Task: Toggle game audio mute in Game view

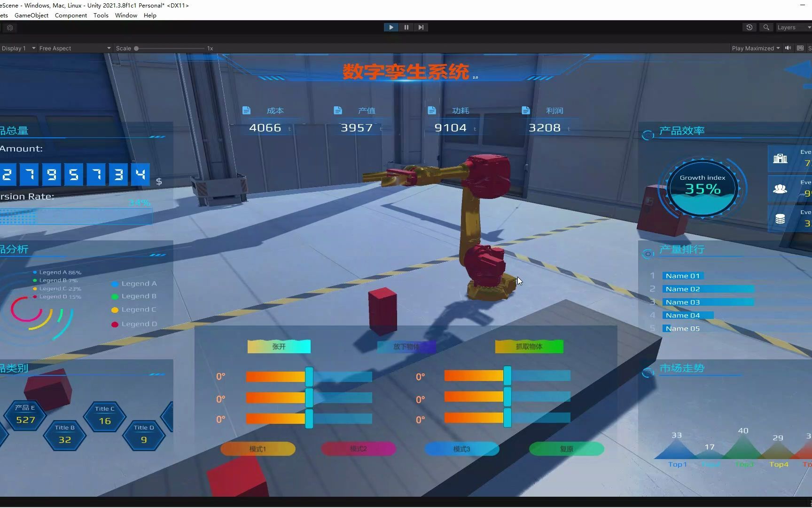Action: click(x=788, y=48)
